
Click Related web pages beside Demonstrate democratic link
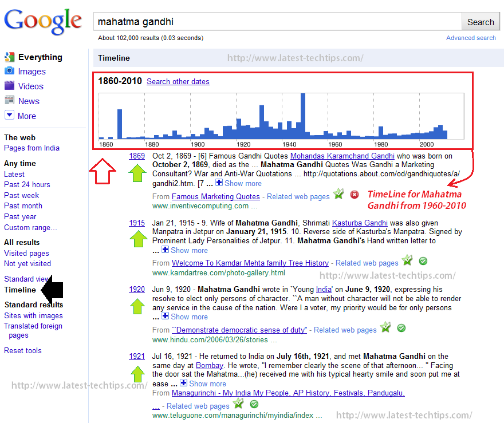point(345,330)
